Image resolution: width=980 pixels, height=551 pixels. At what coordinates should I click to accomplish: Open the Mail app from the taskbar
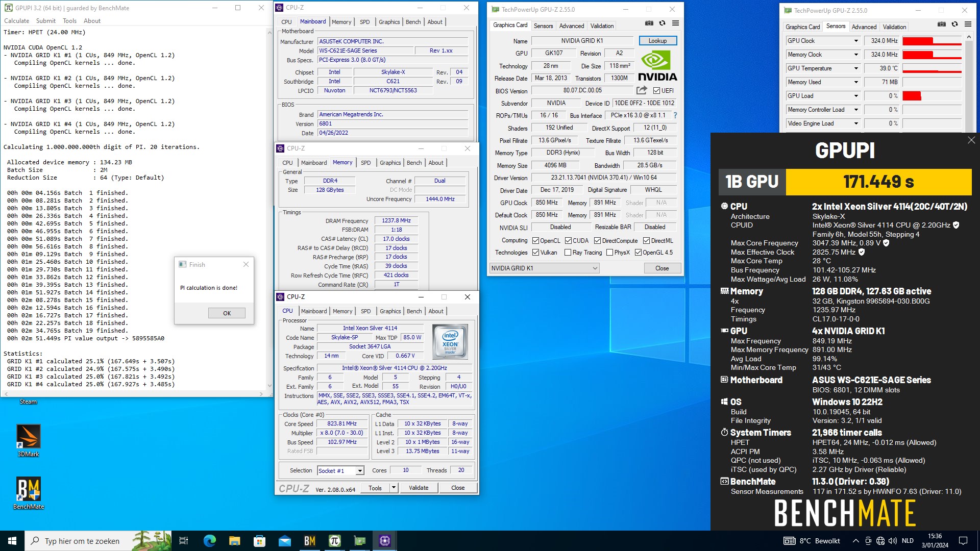284,541
